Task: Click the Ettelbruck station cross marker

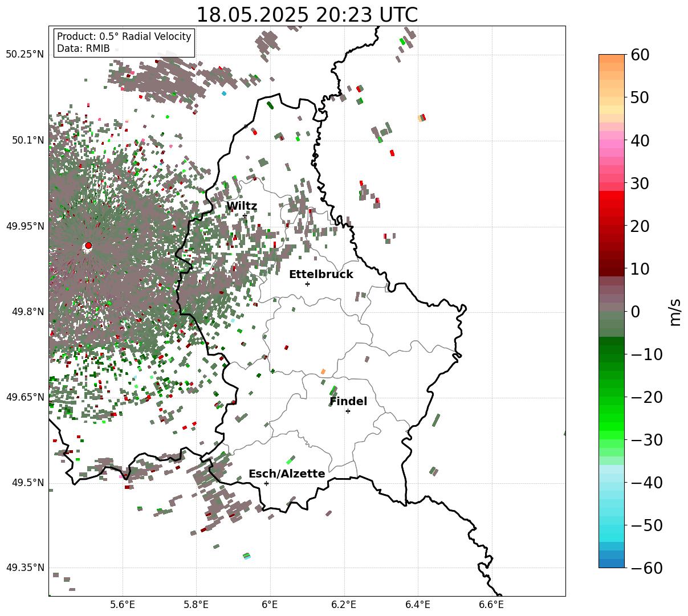Action: point(307,284)
